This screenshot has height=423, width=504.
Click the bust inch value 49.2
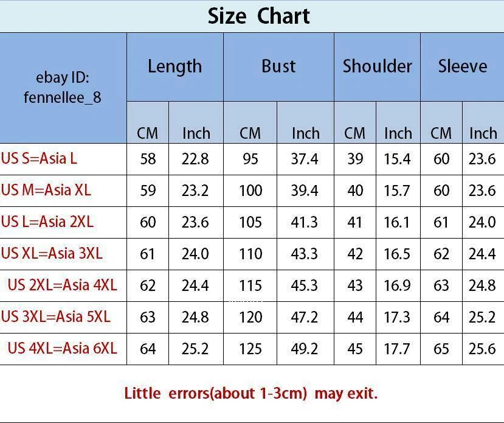305,349
